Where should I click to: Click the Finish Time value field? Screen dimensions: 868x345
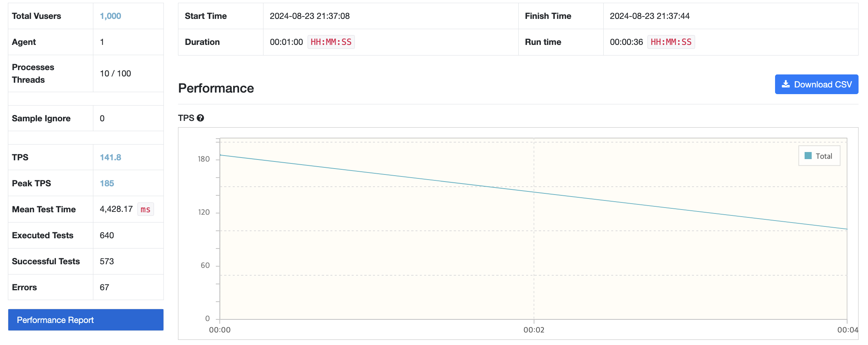pyautogui.click(x=731, y=16)
